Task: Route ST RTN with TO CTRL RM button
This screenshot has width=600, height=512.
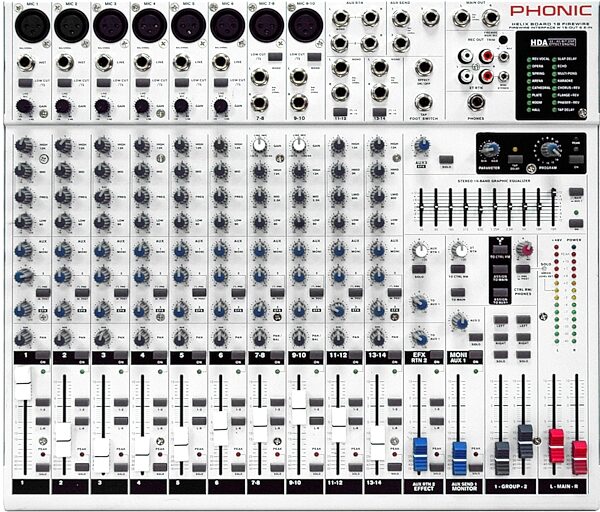Action: (x=458, y=269)
